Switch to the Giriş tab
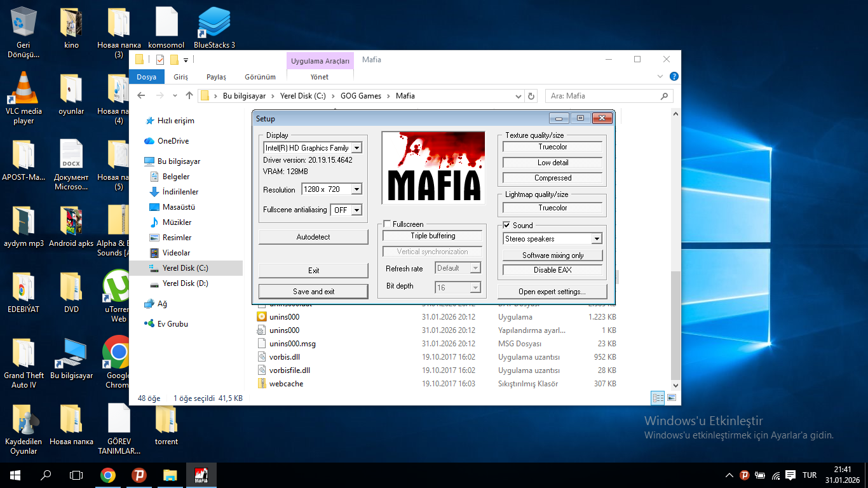Screen dimensions: 868x488 [x=181, y=77]
